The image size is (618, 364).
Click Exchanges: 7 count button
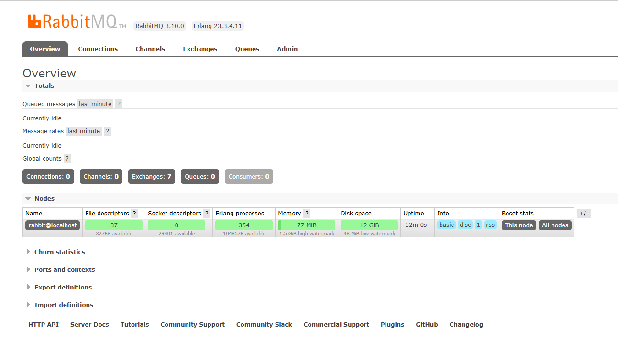coord(152,176)
